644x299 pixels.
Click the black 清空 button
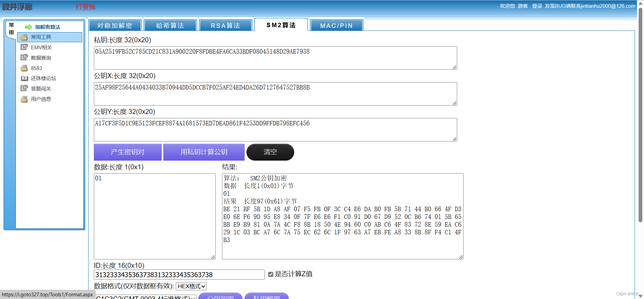pyautogui.click(x=270, y=152)
